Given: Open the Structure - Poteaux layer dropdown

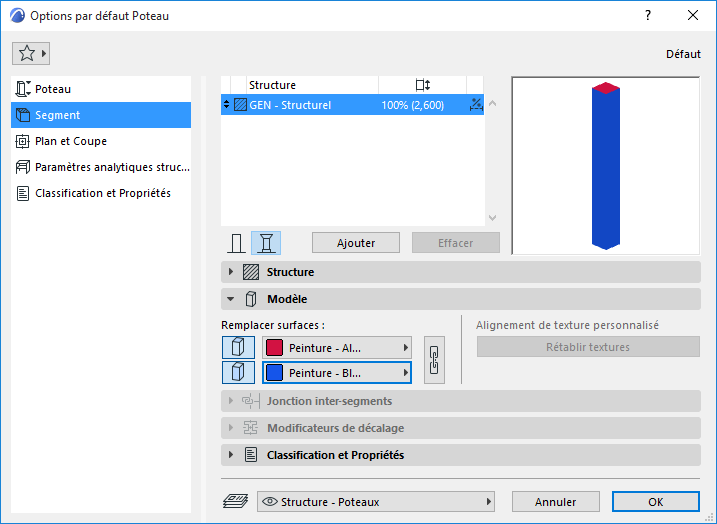Looking at the screenshot, I should (376, 502).
